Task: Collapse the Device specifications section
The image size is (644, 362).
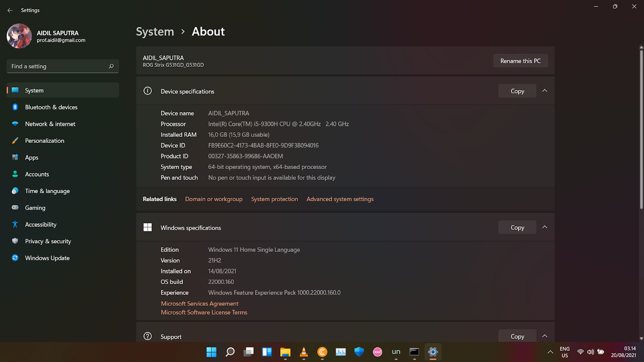Action: [545, 91]
